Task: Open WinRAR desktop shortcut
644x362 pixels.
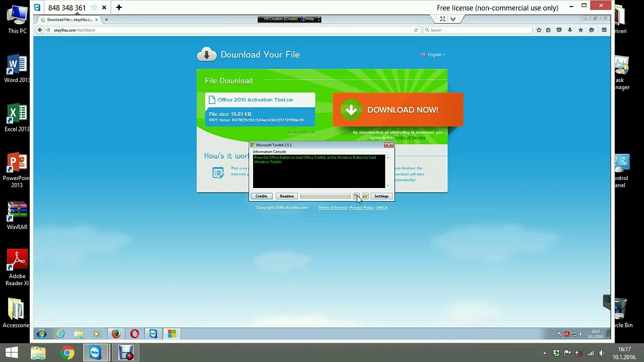Action: (x=17, y=216)
